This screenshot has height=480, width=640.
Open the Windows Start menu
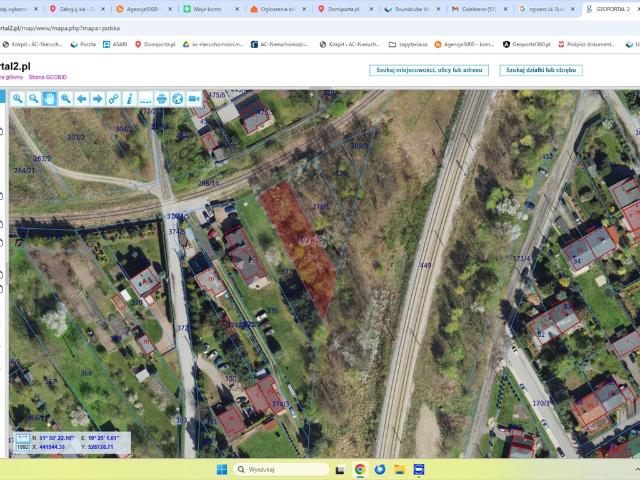[x=222, y=469]
